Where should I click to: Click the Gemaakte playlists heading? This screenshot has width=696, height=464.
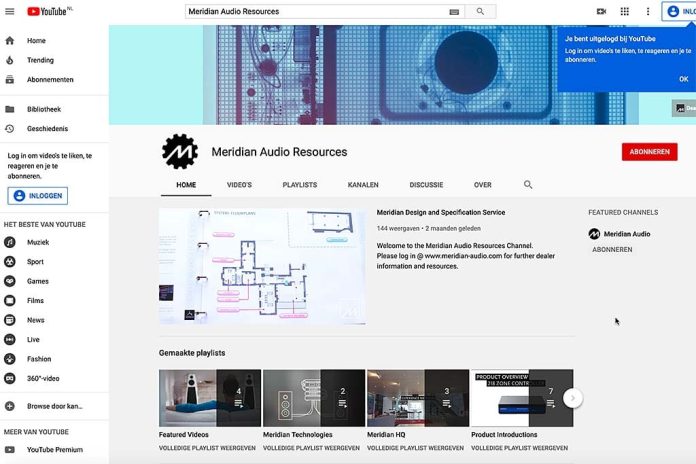coord(192,353)
